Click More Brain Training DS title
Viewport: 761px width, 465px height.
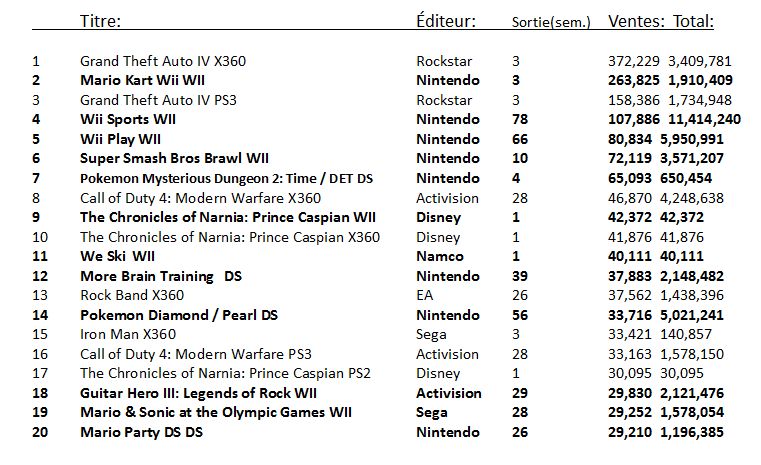pyautogui.click(x=161, y=276)
